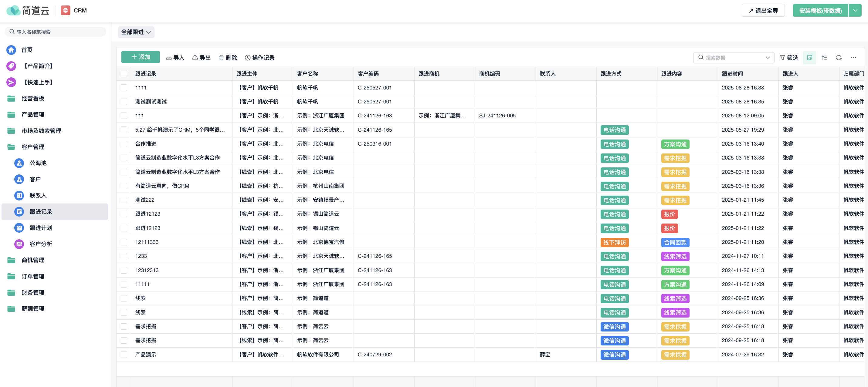Open 客户分析 in the sidebar
This screenshot has width=868, height=387.
tap(40, 244)
